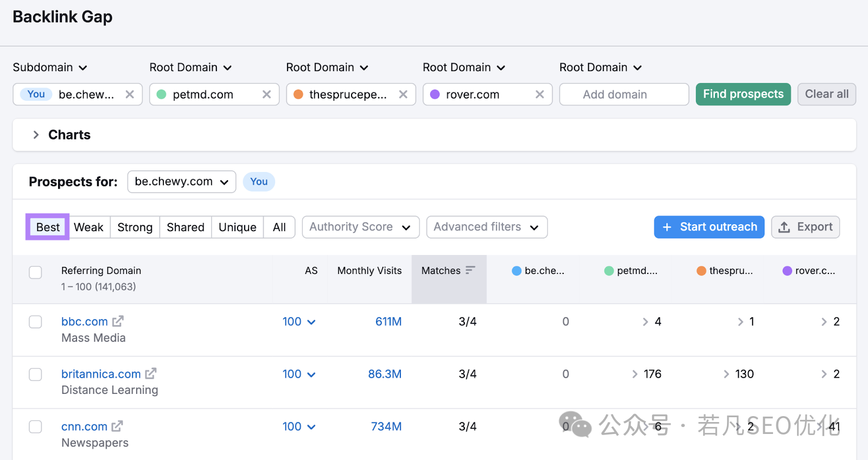Click the Clear all button
The width and height of the screenshot is (868, 460).
click(x=827, y=94)
